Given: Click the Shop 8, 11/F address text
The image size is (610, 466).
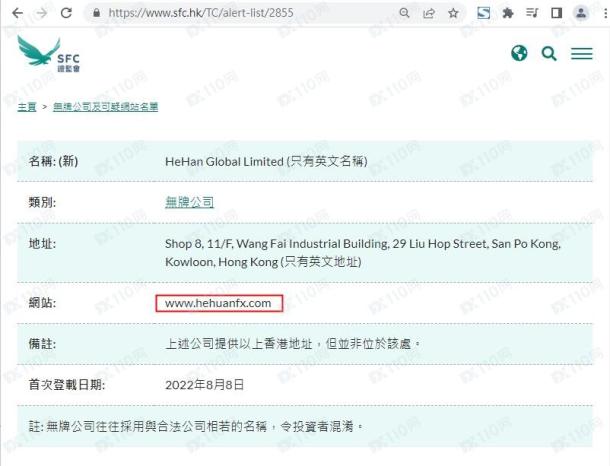Looking at the screenshot, I should coord(363,253).
